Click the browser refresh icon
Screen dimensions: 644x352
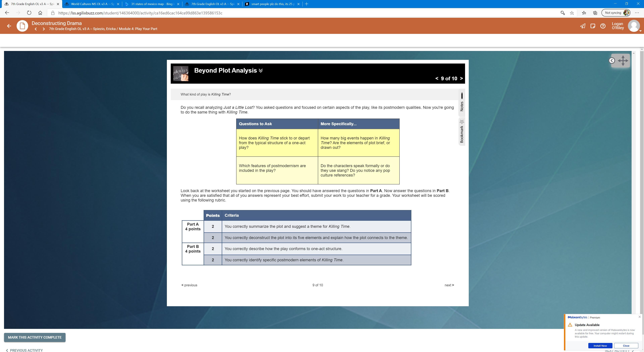pyautogui.click(x=29, y=13)
